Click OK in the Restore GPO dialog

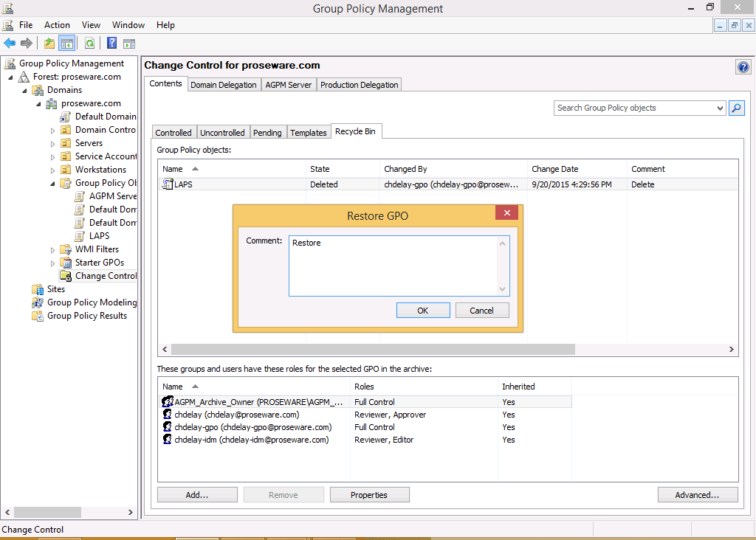422,311
